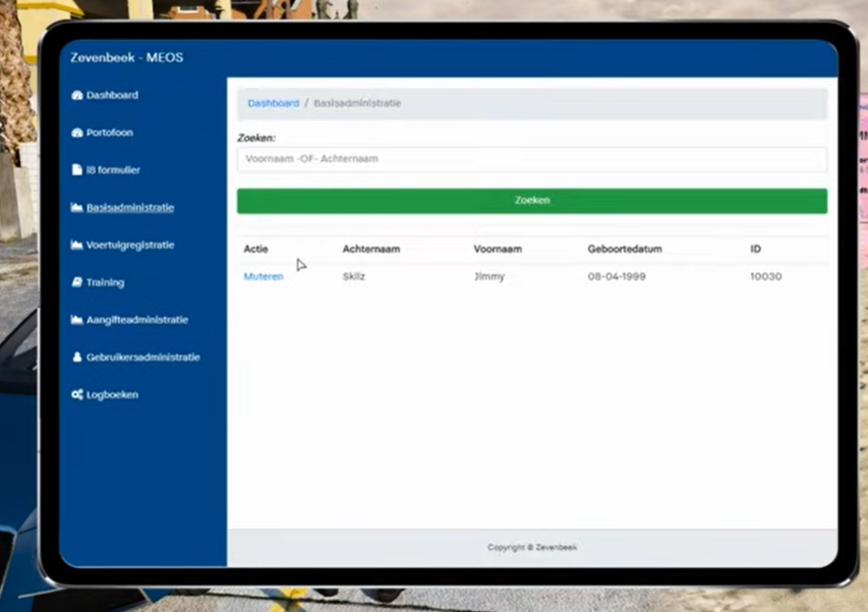Click the Basisadministratie breadcrumb text
This screenshot has height=612, width=868.
coord(357,103)
